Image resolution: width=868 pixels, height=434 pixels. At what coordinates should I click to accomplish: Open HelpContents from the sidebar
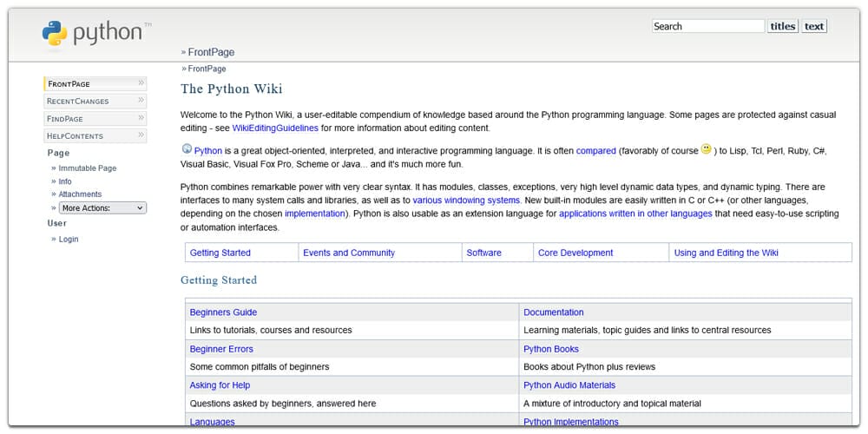click(x=95, y=135)
